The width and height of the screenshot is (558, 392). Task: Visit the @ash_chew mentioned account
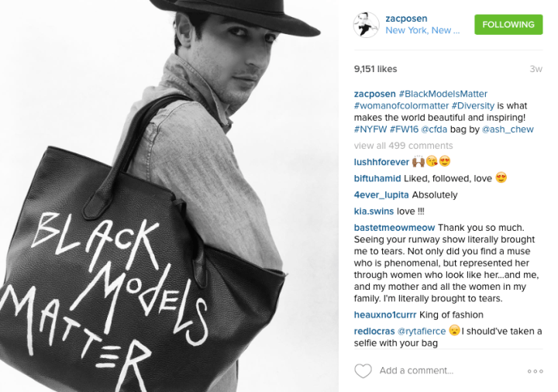(x=508, y=129)
